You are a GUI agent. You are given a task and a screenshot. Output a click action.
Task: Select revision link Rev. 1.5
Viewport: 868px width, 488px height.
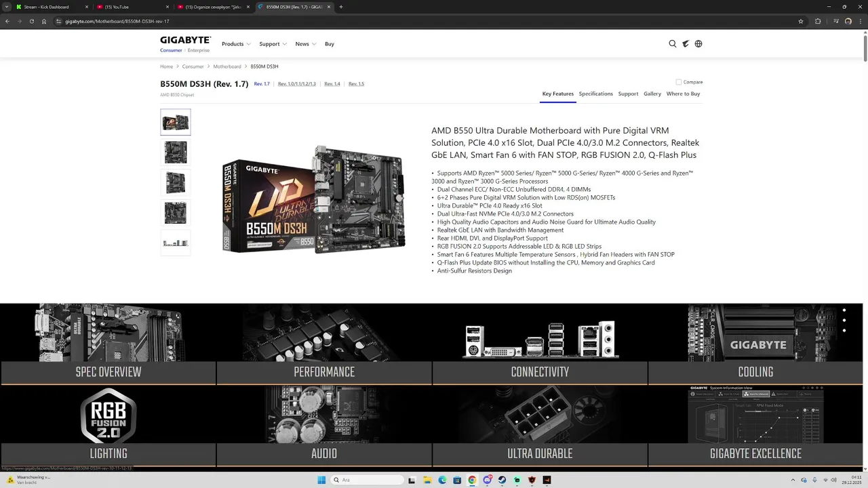(356, 84)
